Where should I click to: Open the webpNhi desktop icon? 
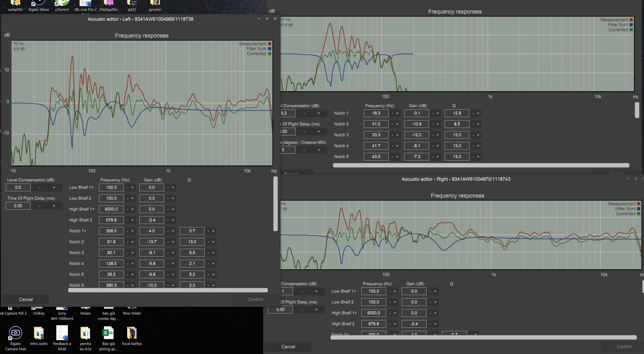(15, 6)
